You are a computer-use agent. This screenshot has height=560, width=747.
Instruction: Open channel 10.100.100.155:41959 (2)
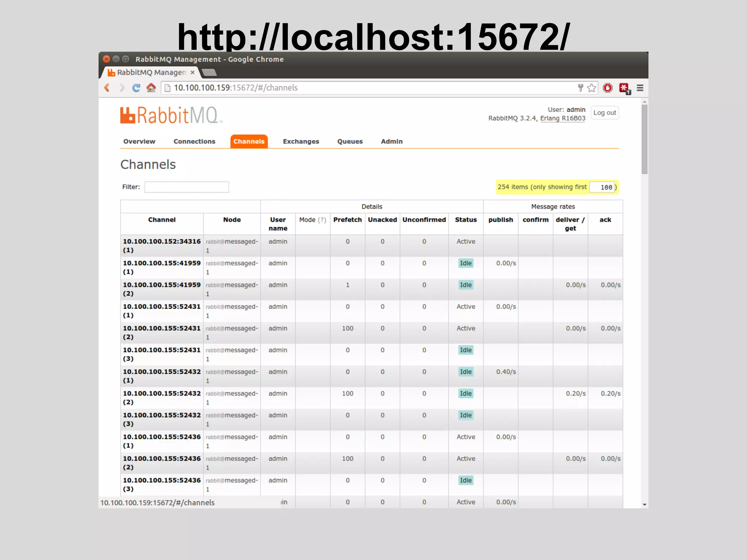click(162, 289)
